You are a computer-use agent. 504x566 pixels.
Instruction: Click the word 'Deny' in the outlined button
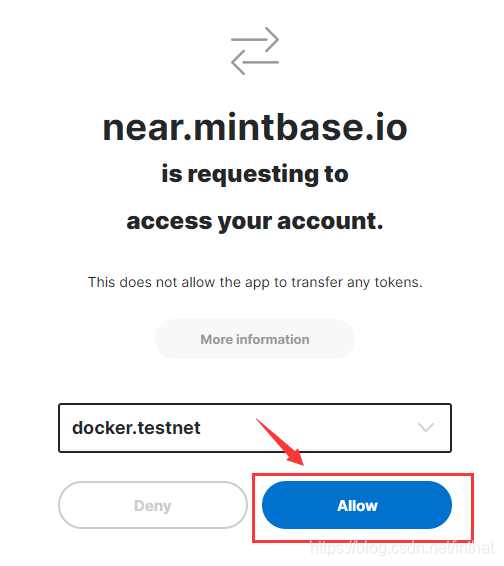[153, 506]
